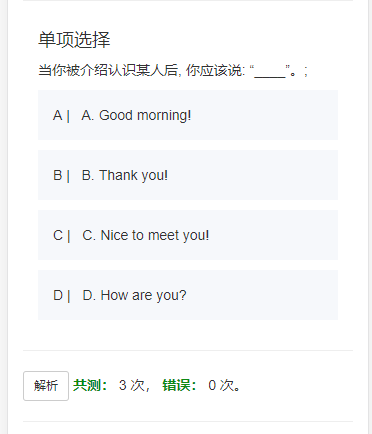Click the "B |" letter label
Viewport: 372px width, 434px height.
coord(61,175)
